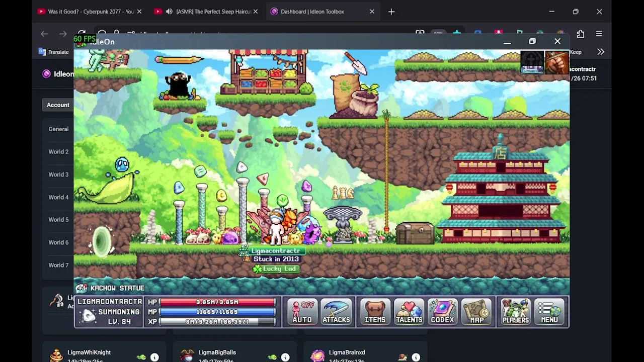Click the fruit market stall

point(268,71)
